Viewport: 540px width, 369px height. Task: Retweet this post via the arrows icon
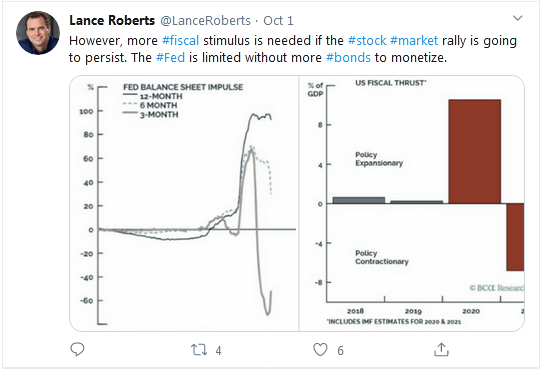(199, 350)
